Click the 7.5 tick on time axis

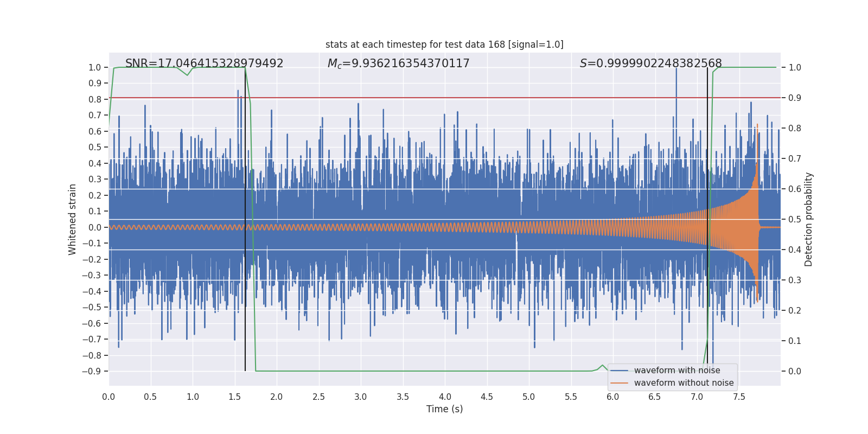(739, 397)
